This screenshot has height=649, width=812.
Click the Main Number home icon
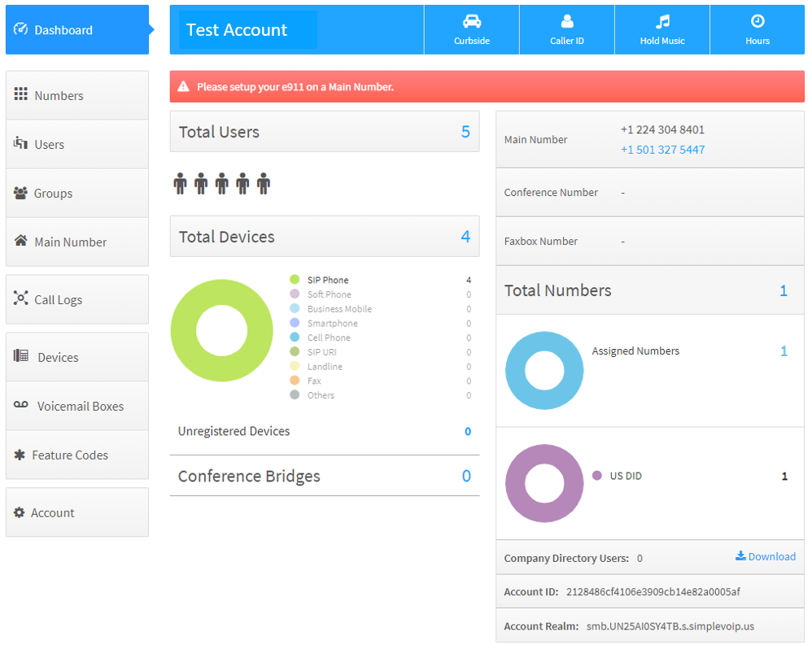coord(20,242)
